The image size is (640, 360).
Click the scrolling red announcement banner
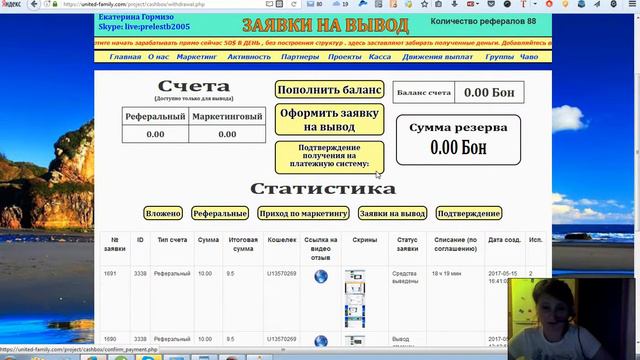point(323,43)
